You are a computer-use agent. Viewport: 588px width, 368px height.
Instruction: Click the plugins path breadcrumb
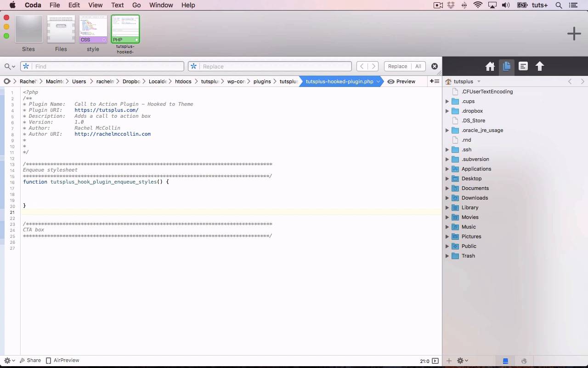[x=262, y=81]
